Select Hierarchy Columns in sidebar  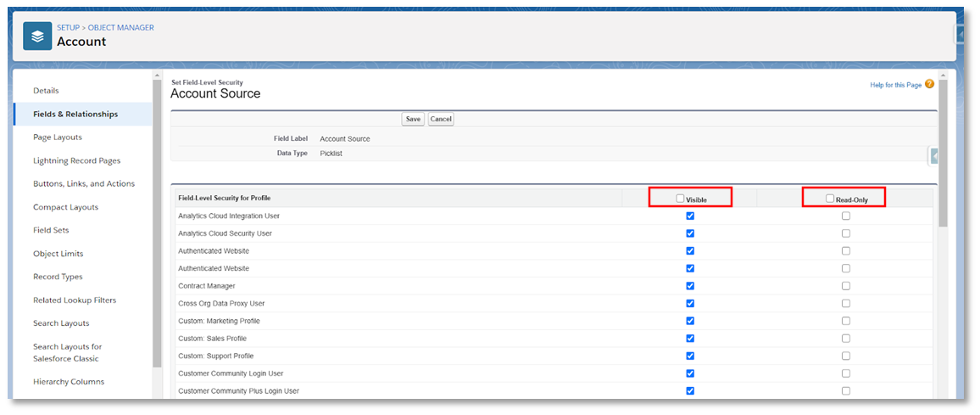(69, 382)
